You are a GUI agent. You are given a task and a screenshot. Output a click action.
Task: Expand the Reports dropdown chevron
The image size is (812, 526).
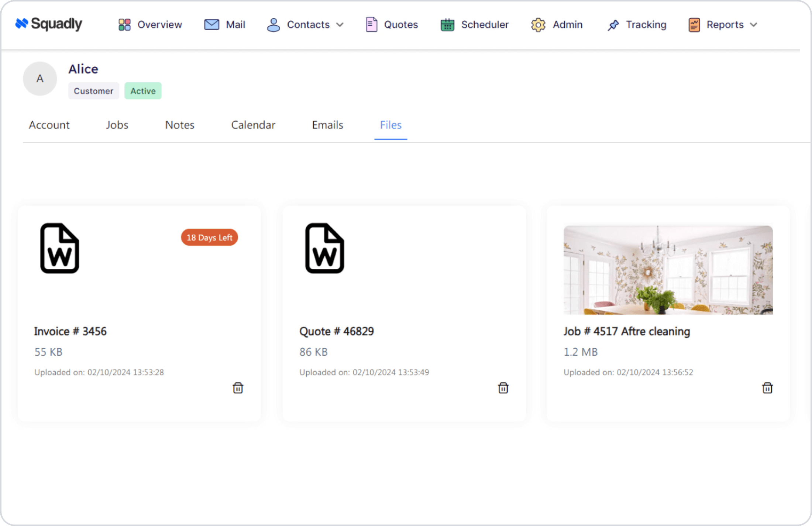coord(754,25)
